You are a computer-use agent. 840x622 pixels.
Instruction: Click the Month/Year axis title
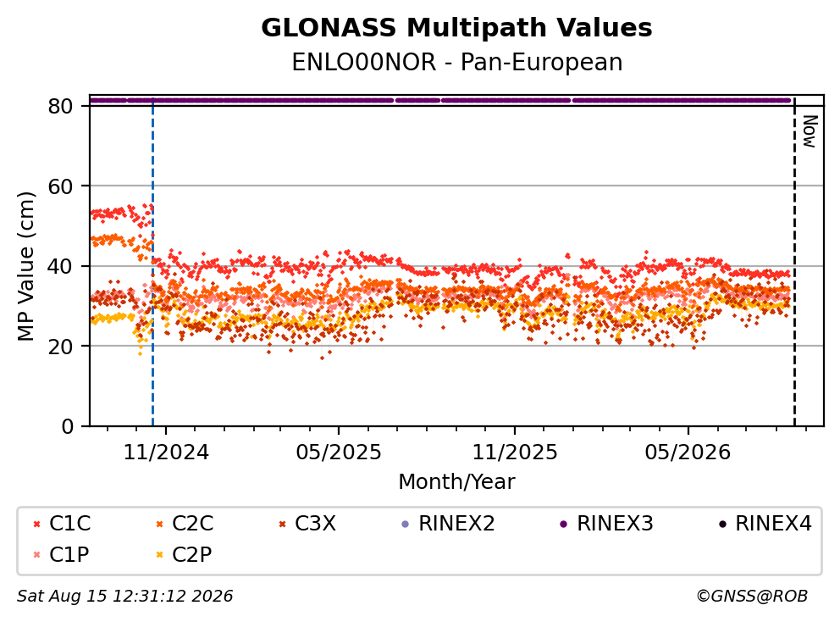click(456, 481)
